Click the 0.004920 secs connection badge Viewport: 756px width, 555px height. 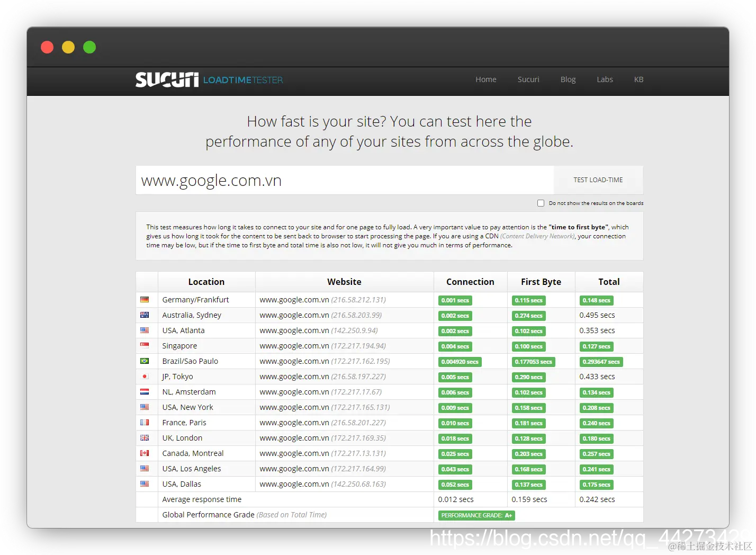460,362
